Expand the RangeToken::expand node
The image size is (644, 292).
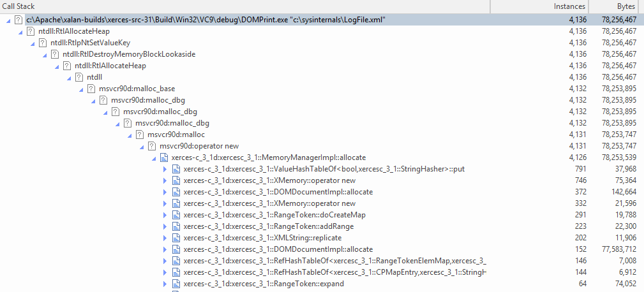pos(165,284)
